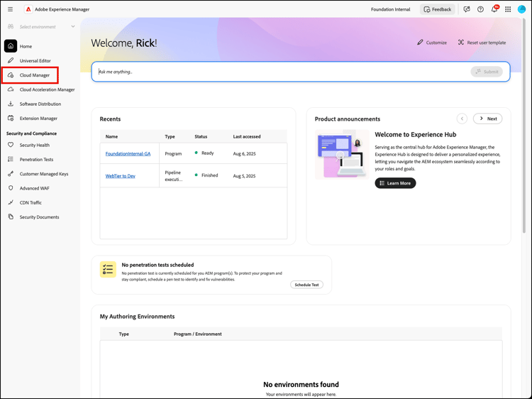
Task: Click the Customer Managed Keys key icon
Action: [x=11, y=173]
